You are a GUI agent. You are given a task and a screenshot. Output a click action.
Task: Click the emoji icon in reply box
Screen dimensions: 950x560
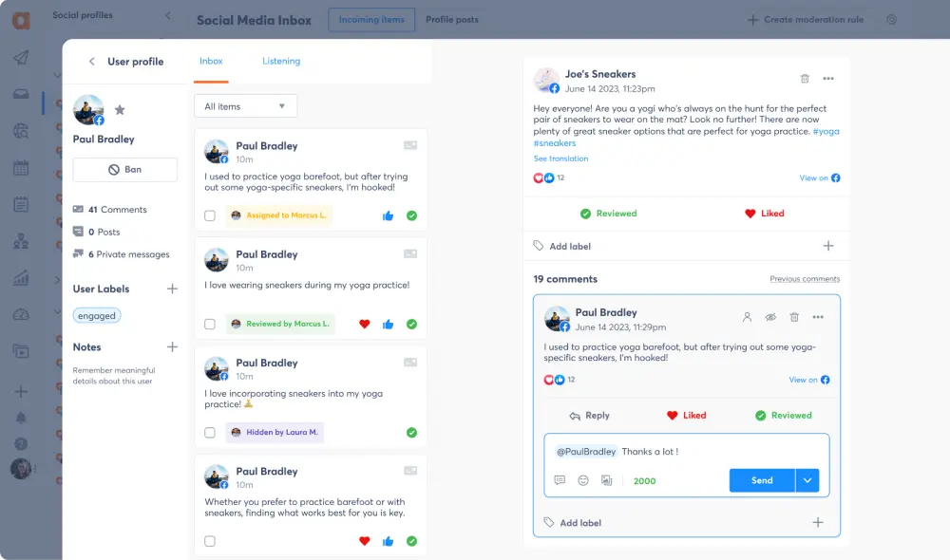click(x=583, y=480)
